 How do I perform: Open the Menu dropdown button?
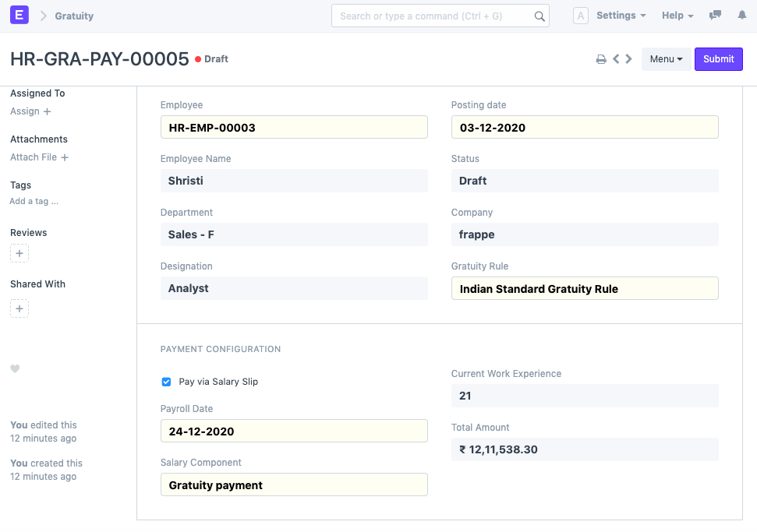666,59
